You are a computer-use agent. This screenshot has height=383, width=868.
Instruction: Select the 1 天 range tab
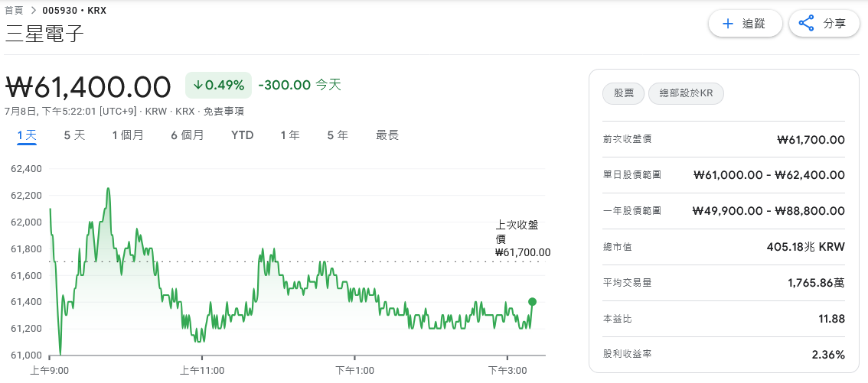pyautogui.click(x=27, y=135)
